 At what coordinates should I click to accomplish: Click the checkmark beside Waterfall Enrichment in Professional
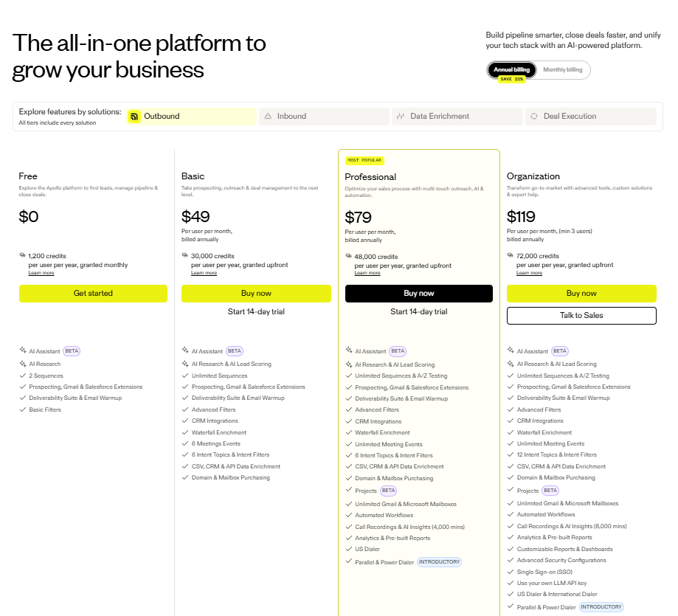point(347,432)
